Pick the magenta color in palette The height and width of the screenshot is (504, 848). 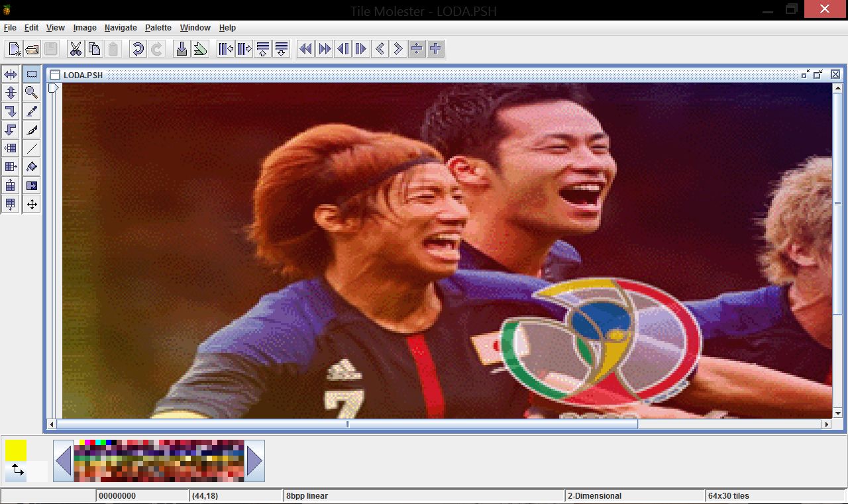(x=87, y=442)
